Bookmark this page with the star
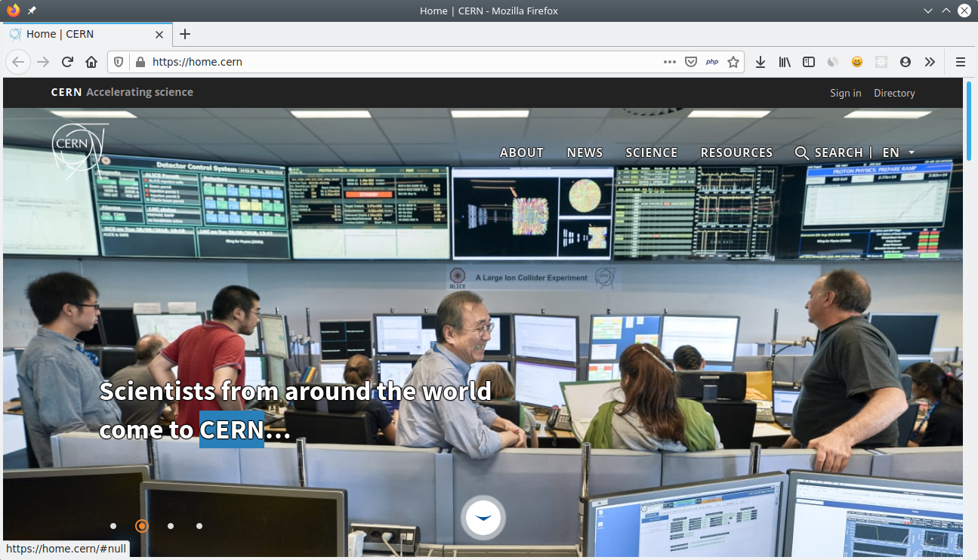978x560 pixels. click(733, 62)
